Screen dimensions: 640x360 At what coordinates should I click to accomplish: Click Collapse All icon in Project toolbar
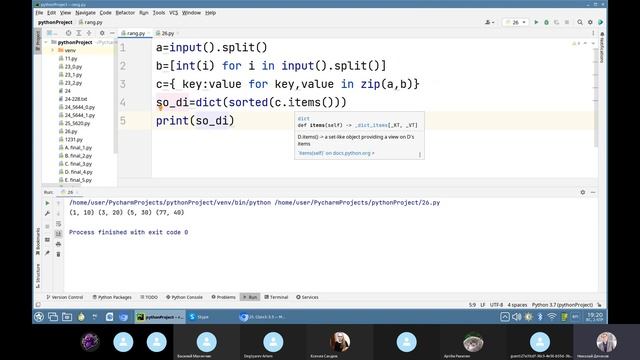(89, 33)
